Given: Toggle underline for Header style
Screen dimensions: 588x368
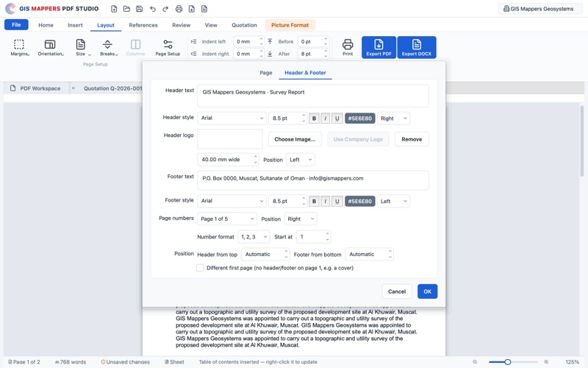Looking at the screenshot, I should [337, 118].
